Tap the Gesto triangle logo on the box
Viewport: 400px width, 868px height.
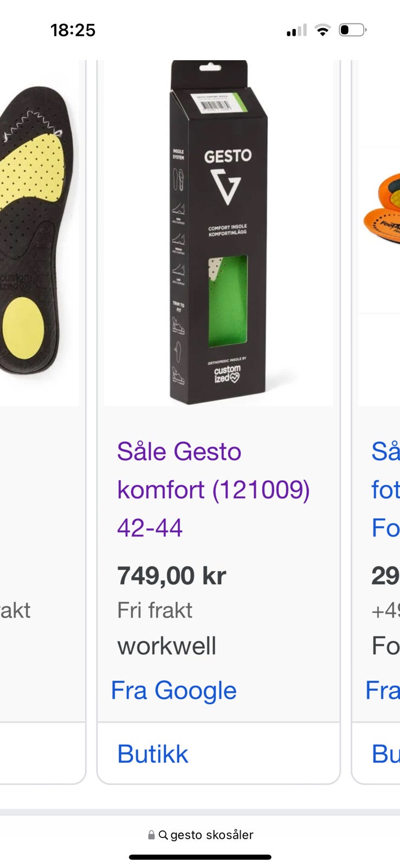[225, 187]
